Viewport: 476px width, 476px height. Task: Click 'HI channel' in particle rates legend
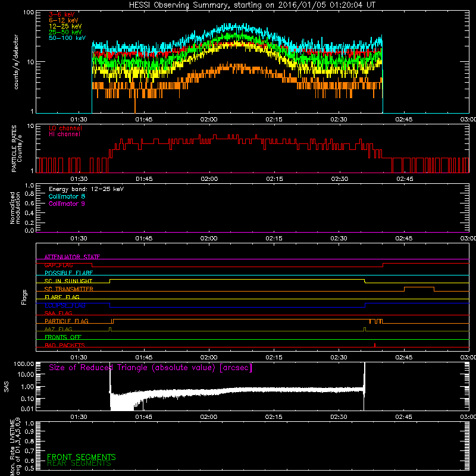click(64, 134)
